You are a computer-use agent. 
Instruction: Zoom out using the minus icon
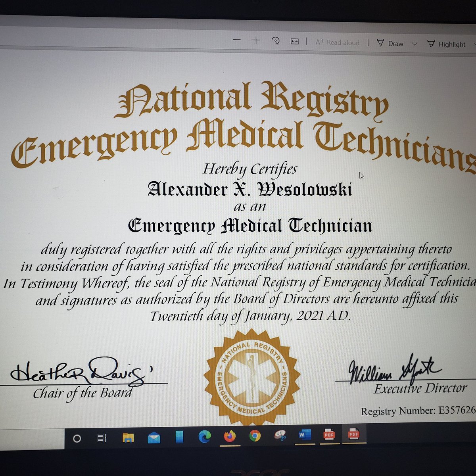tap(237, 40)
